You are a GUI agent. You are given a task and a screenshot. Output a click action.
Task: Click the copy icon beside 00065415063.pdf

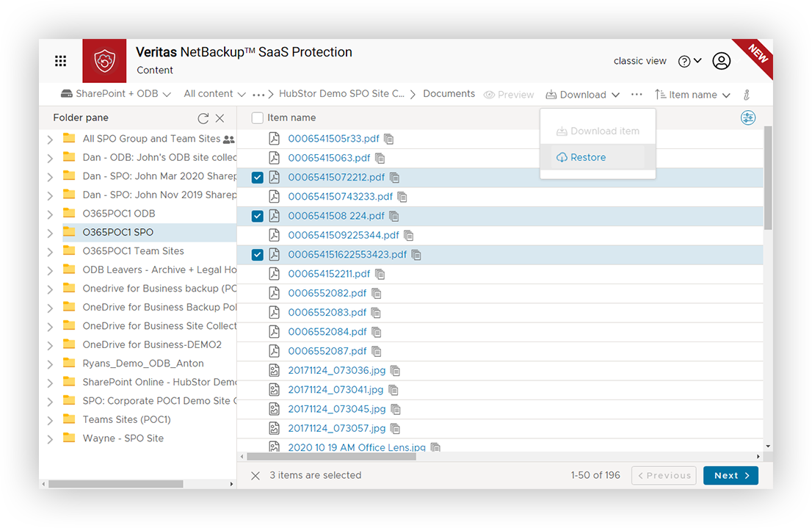380,158
